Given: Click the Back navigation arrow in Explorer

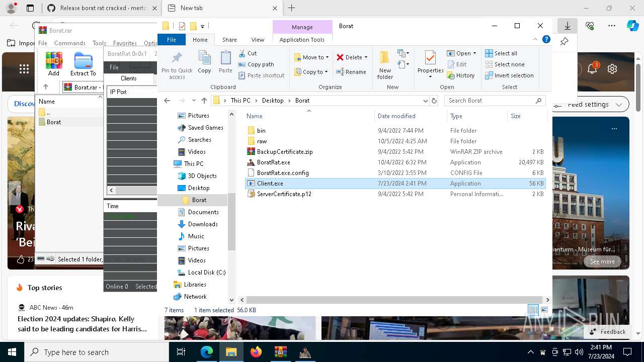Looking at the screenshot, I should 168,101.
